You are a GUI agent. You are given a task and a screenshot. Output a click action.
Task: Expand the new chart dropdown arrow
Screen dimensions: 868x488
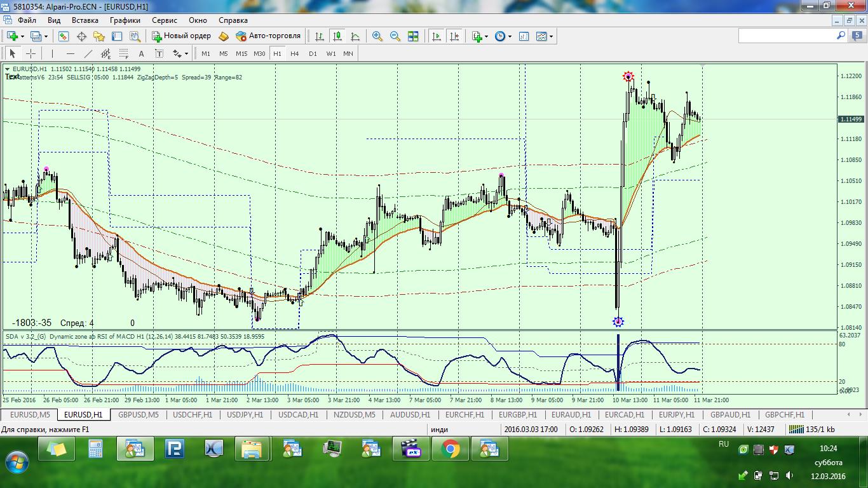tap(23, 36)
